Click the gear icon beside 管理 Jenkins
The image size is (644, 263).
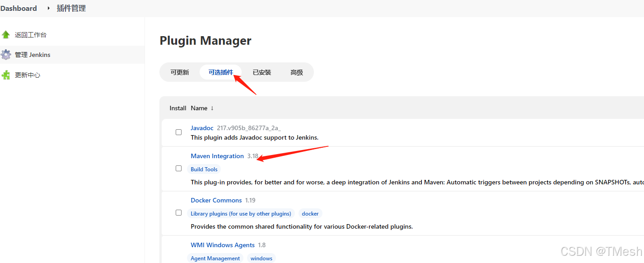6,55
